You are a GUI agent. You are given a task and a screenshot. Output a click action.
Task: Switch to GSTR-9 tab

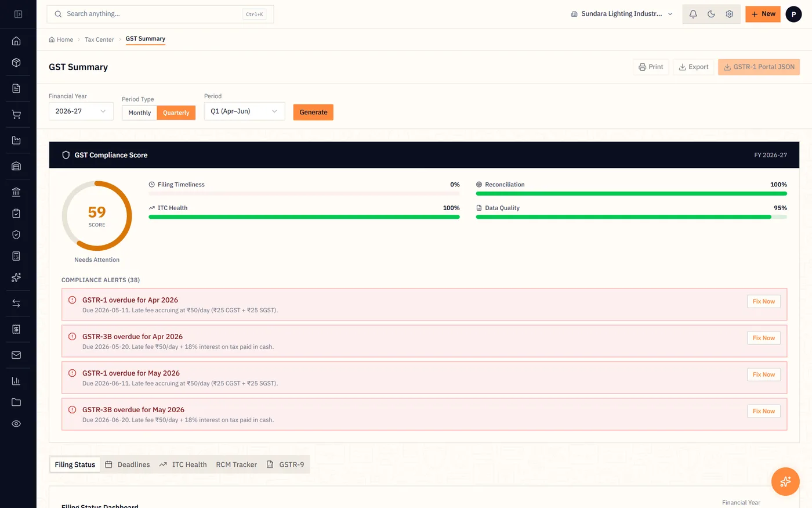(x=285, y=464)
